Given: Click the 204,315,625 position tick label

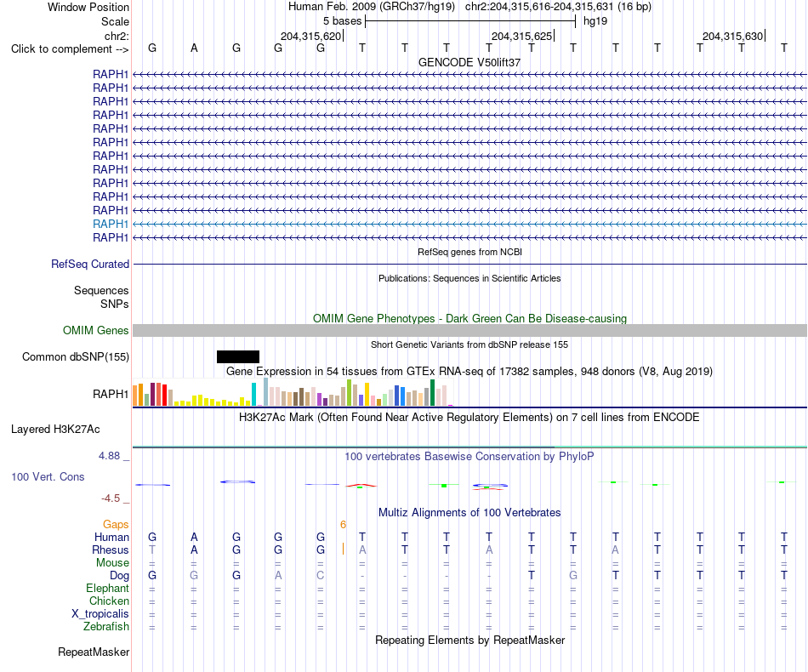Looking at the screenshot, I should (x=521, y=36).
